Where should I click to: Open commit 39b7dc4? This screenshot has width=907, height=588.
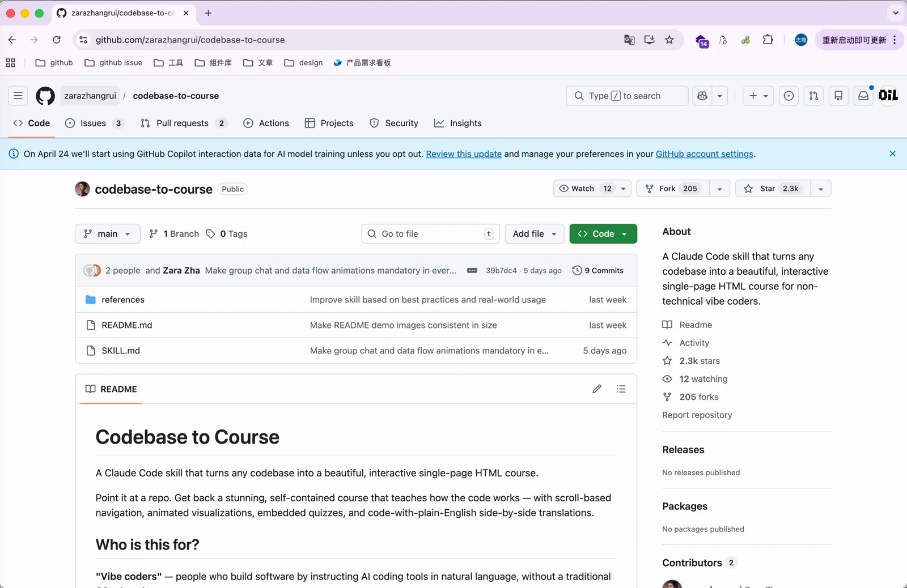501,271
